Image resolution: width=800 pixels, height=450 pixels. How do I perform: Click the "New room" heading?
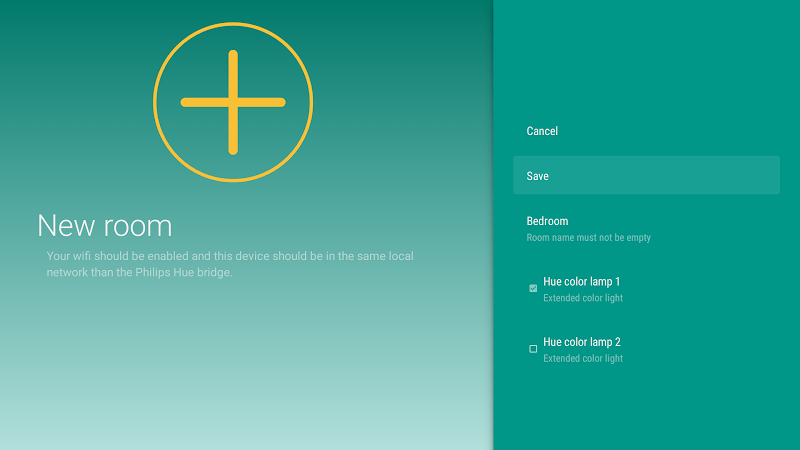click(105, 225)
